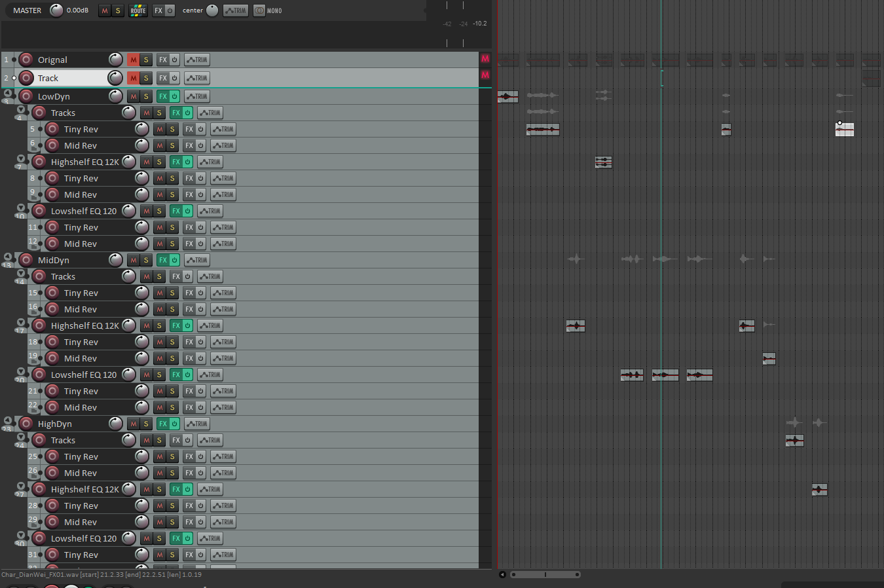Open the green HighDyn FX chain
The height and width of the screenshot is (588, 884).
[163, 424]
